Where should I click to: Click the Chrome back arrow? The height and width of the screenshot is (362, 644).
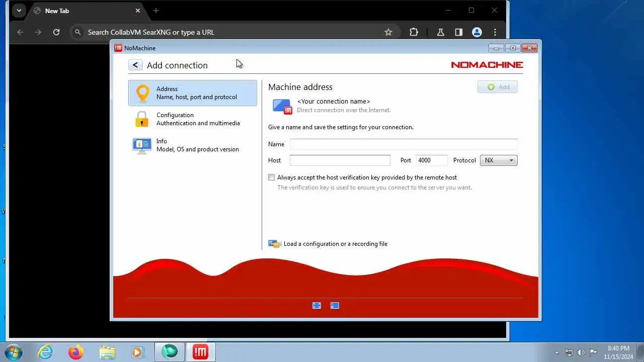20,32
